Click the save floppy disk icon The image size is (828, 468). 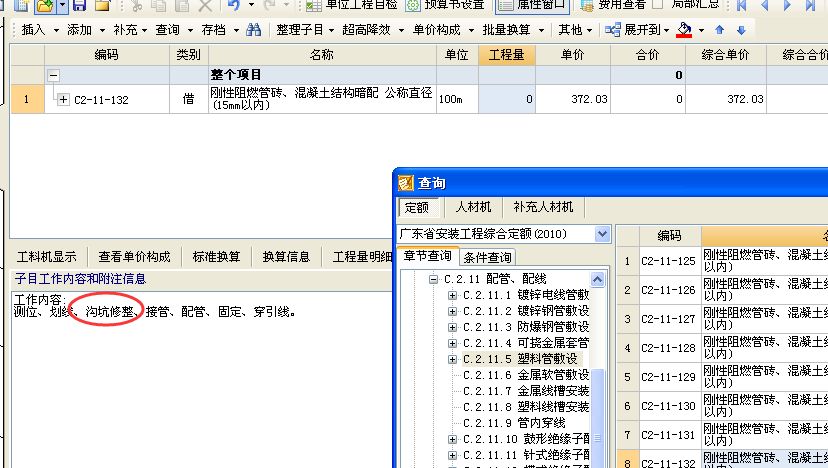(x=79, y=5)
